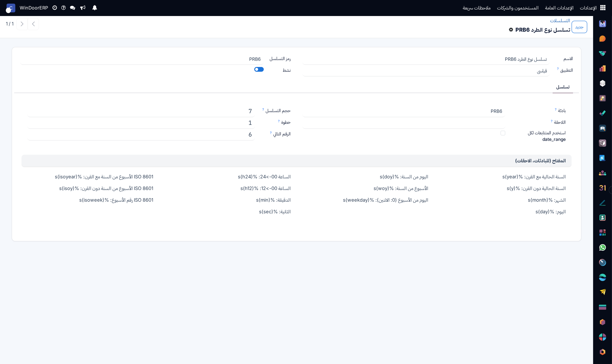Open the orange-purple hexagon app

coord(602,322)
